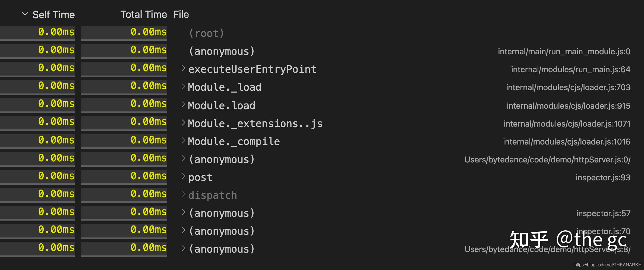Open internal/main/run_main_module.js:0 link
The height and width of the screenshot is (270, 644).
coord(564,51)
